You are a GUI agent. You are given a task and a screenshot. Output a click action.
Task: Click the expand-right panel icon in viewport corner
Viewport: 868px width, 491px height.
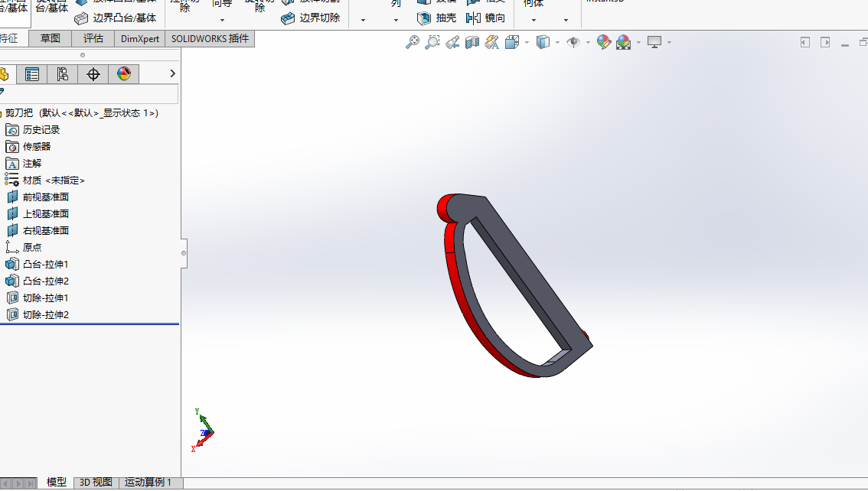(x=825, y=43)
